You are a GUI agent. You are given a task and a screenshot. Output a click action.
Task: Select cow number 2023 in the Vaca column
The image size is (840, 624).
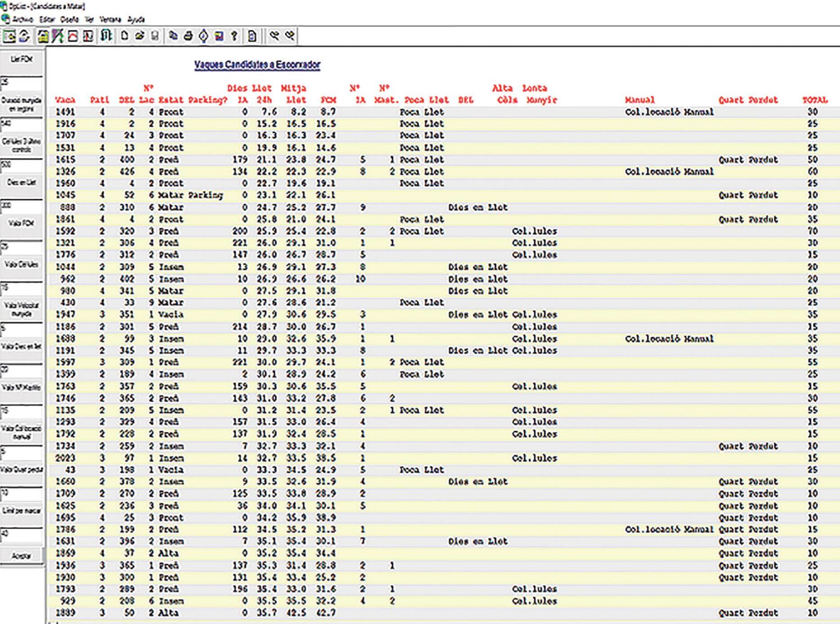(66, 458)
